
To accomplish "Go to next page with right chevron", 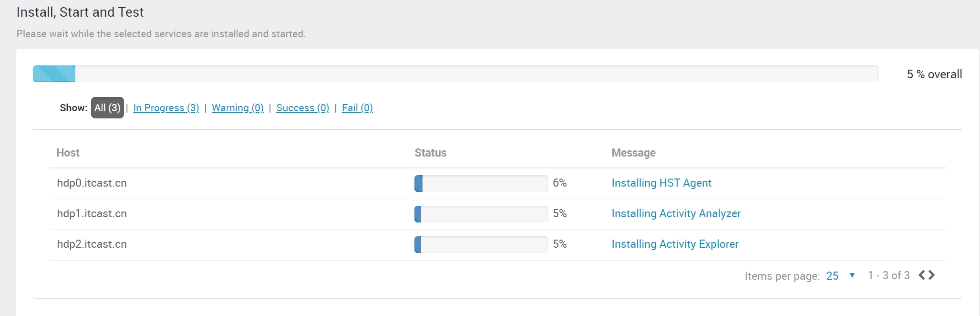I will coord(931,275).
